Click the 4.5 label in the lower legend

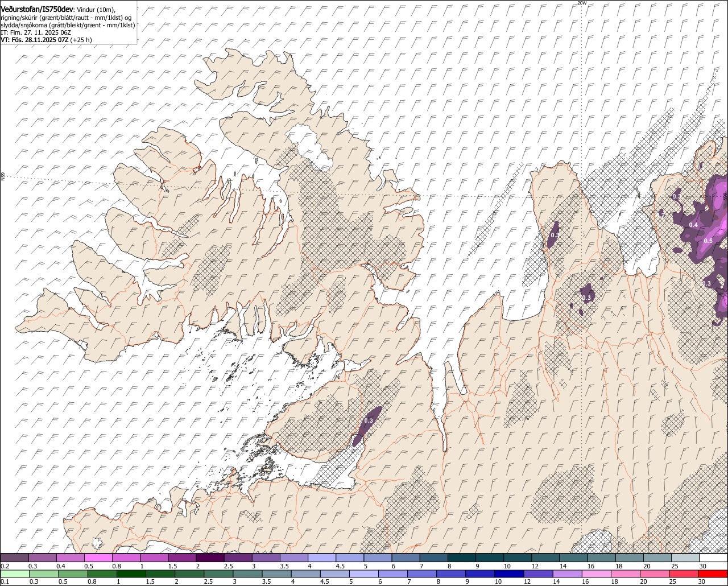click(325, 581)
